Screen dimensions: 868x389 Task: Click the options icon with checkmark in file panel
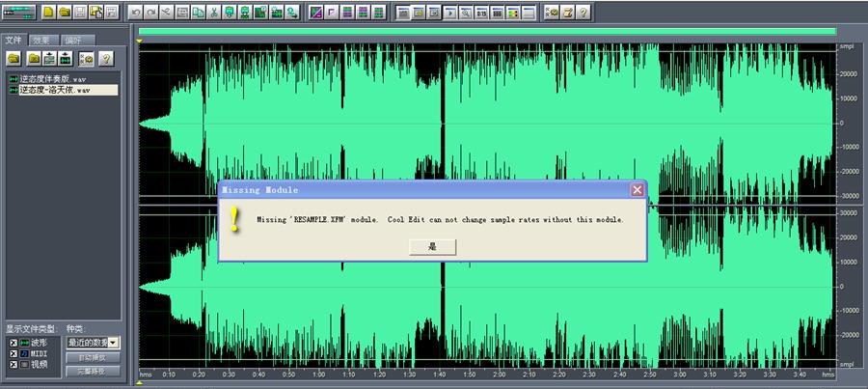[86, 58]
